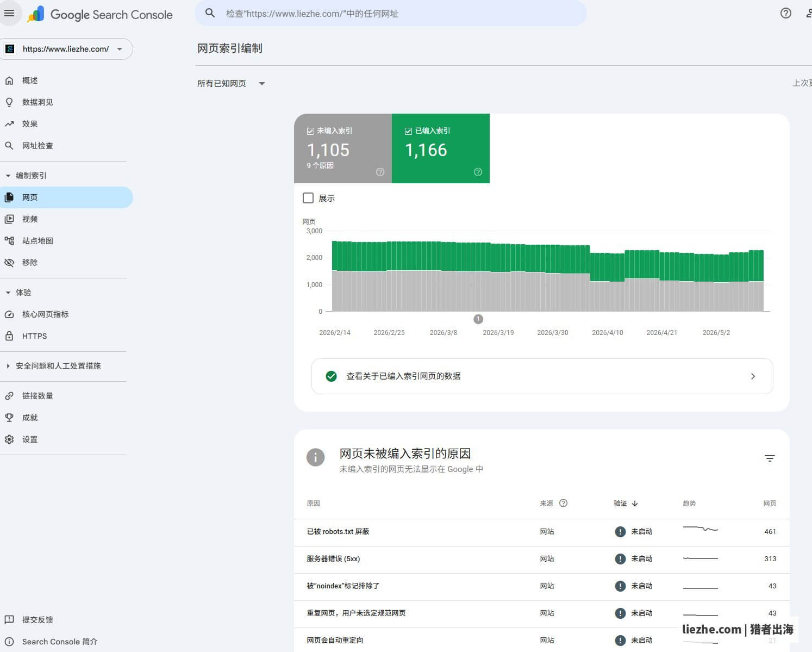Click the home icon beside 概述

coord(9,80)
